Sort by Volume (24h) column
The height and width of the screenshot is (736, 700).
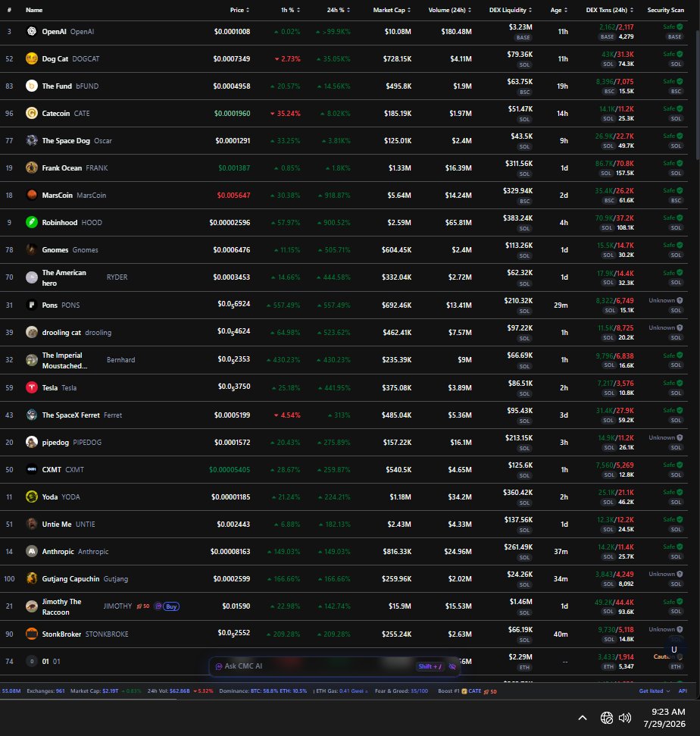pos(450,10)
